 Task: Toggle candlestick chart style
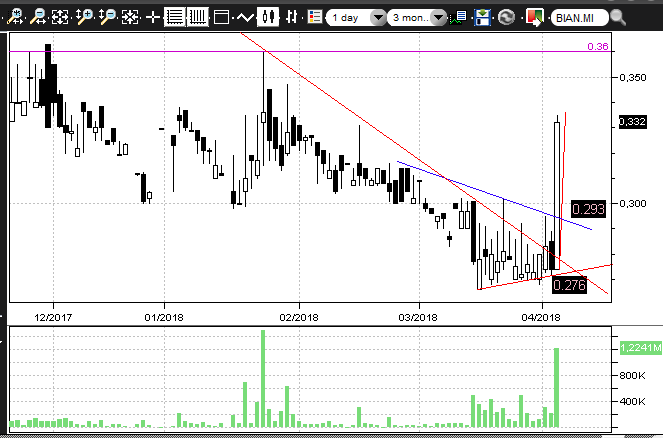point(268,17)
